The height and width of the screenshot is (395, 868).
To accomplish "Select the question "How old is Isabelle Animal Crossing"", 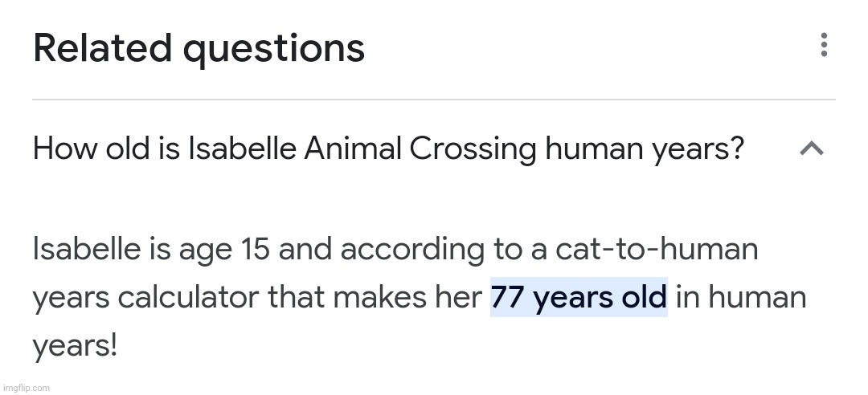I will point(388,149).
